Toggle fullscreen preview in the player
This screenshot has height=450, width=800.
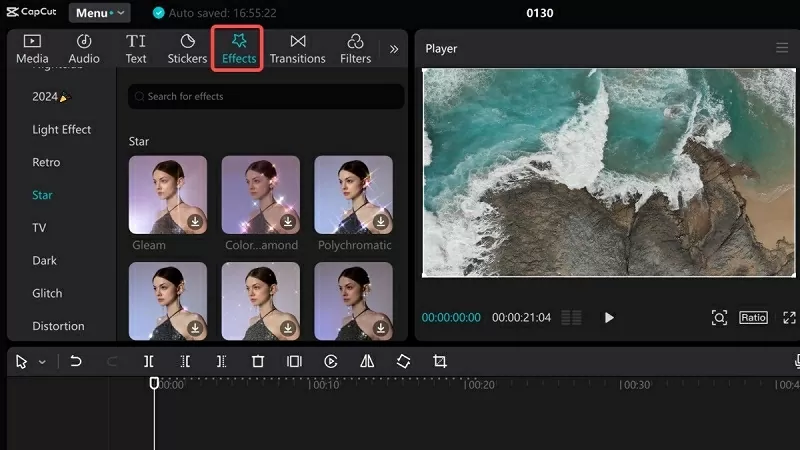tap(789, 317)
